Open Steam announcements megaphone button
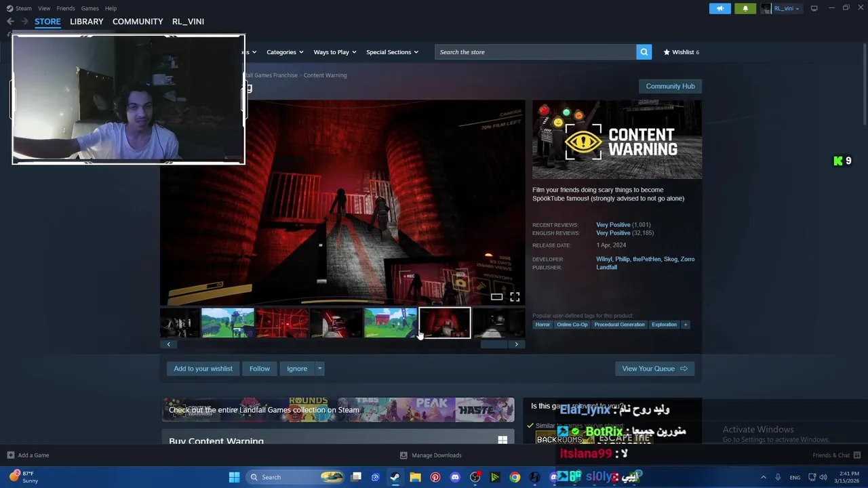This screenshot has width=868, height=488. tap(720, 8)
